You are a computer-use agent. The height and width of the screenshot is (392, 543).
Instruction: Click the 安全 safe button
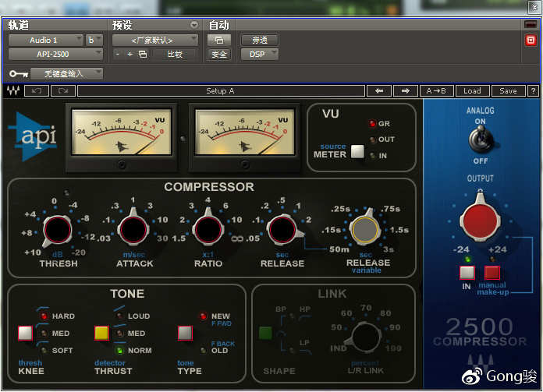coord(219,54)
